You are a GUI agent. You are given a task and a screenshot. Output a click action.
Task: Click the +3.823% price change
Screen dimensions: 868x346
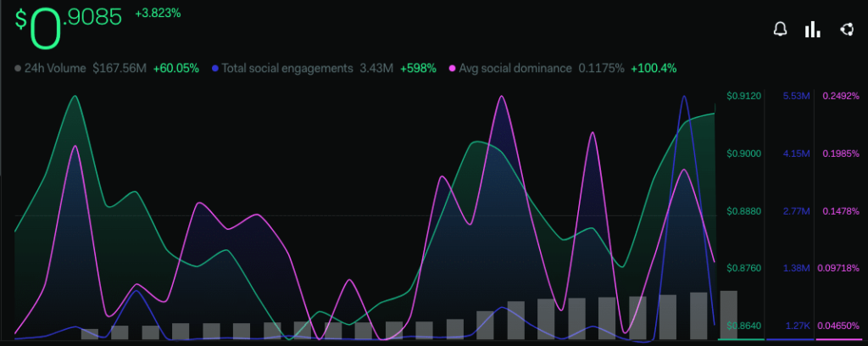(158, 14)
